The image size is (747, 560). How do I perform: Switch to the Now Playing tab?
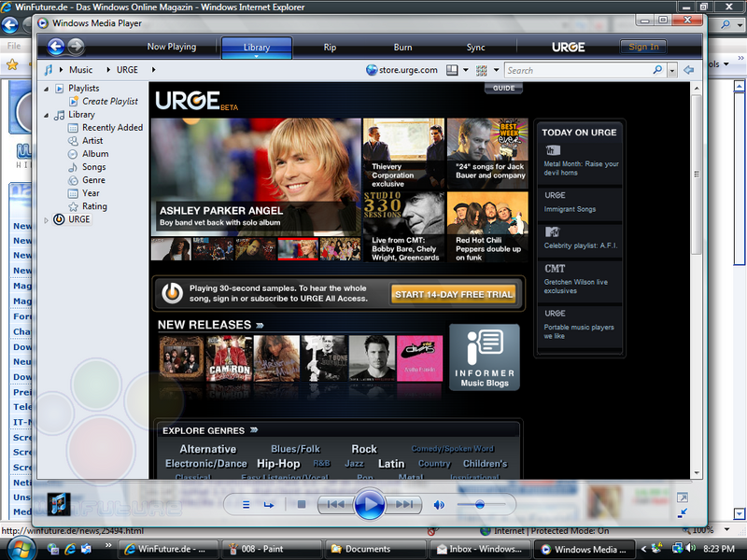pyautogui.click(x=172, y=47)
